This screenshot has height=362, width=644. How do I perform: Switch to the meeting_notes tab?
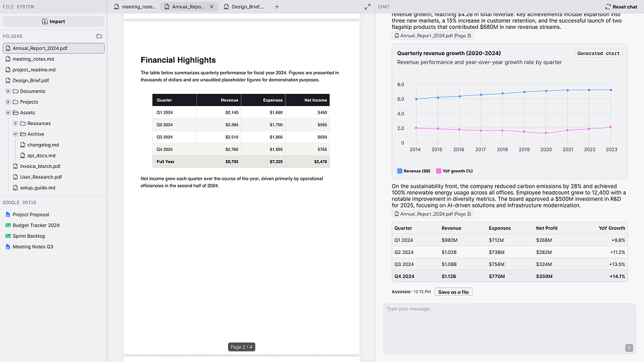pos(135,6)
